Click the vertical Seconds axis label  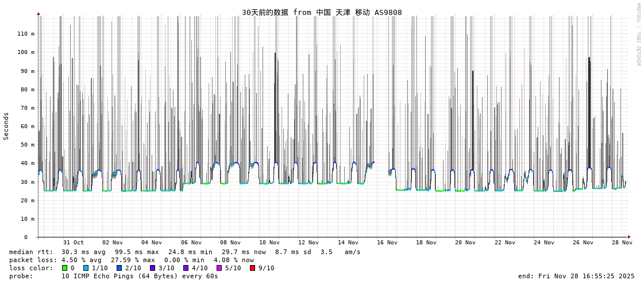pyautogui.click(x=6, y=126)
